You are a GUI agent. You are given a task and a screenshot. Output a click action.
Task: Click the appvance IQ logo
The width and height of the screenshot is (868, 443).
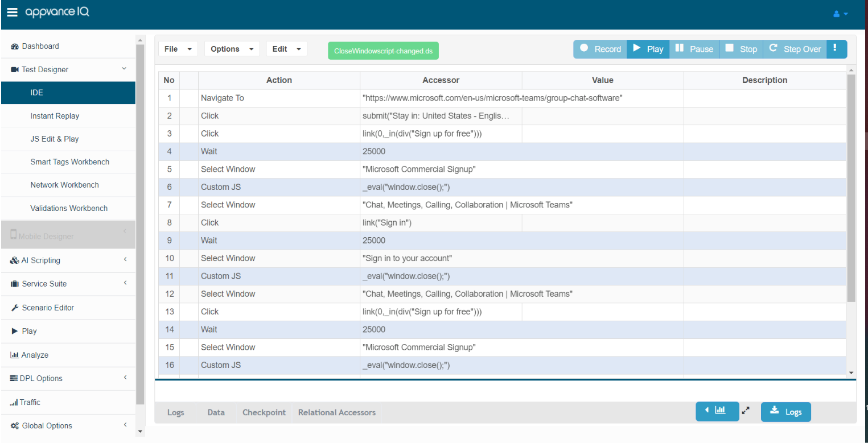click(x=57, y=12)
